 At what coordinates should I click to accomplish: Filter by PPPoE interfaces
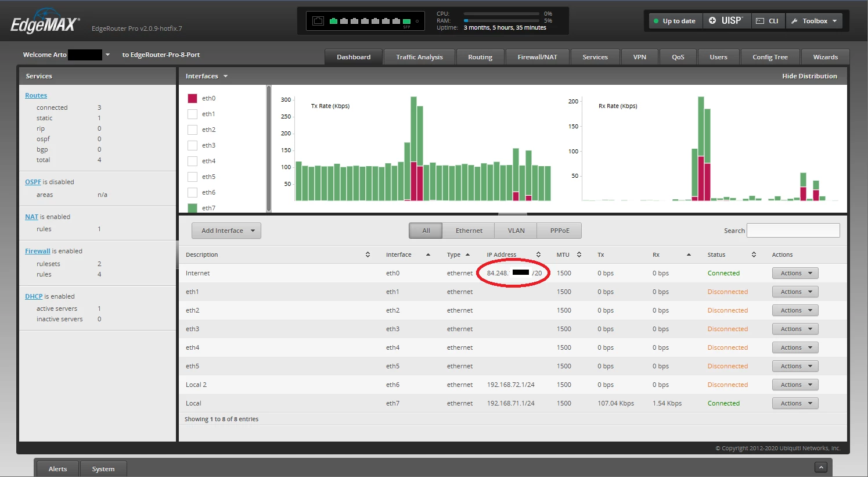click(x=559, y=231)
